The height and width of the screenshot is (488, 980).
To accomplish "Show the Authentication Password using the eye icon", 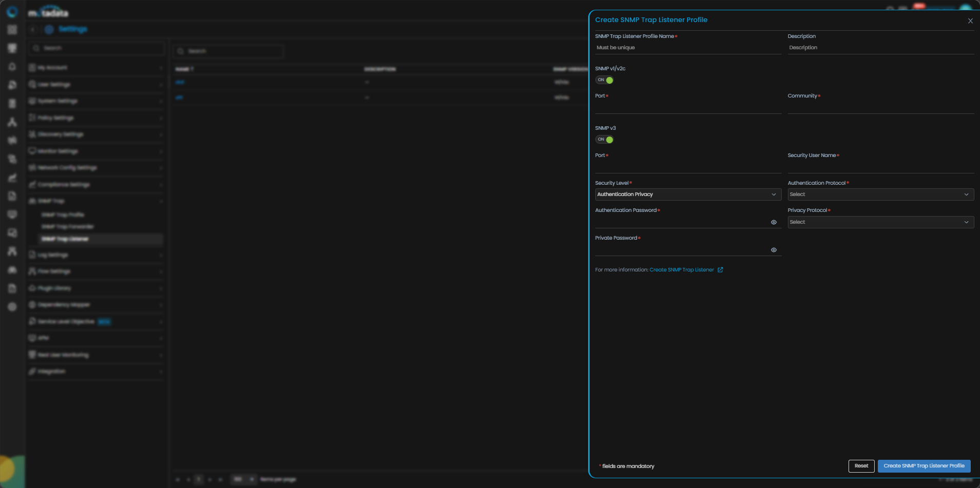I will click(774, 222).
